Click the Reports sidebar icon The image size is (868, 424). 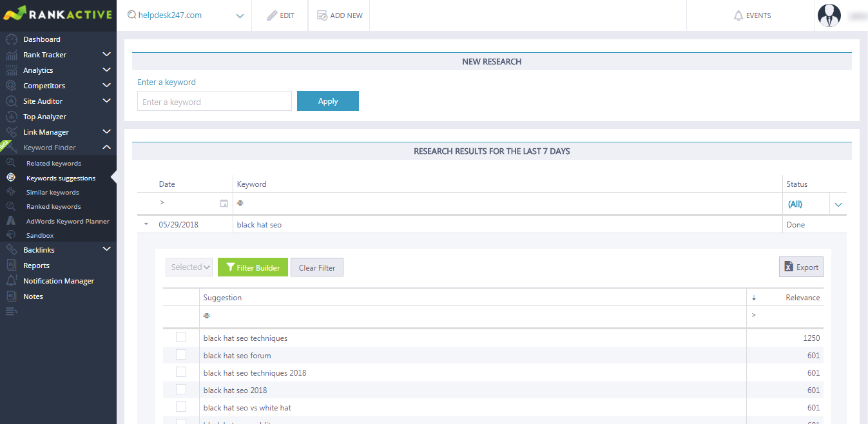tap(11, 265)
